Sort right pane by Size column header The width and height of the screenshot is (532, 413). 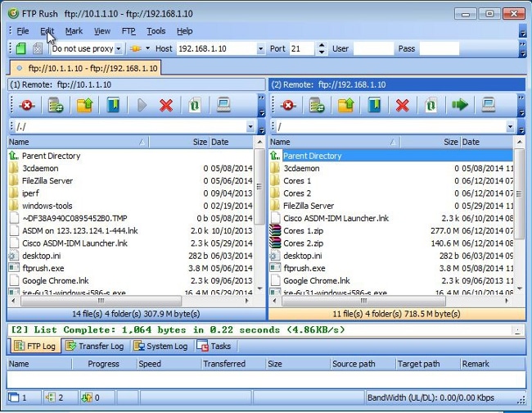430,142
